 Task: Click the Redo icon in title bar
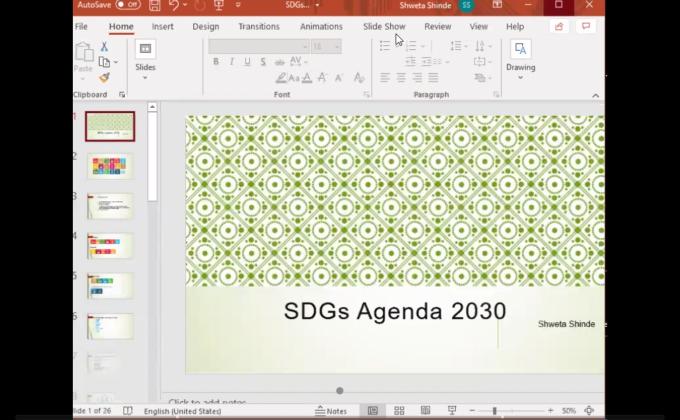click(x=199, y=5)
